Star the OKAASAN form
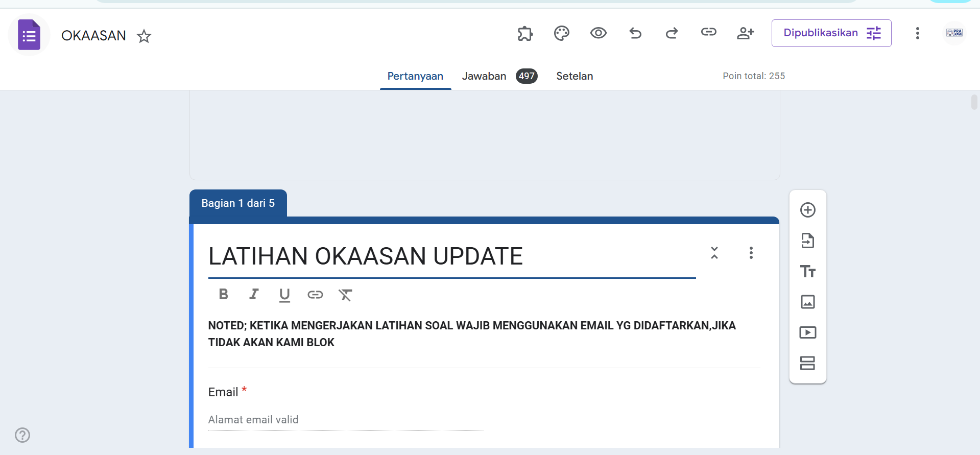980x455 pixels. coord(144,36)
